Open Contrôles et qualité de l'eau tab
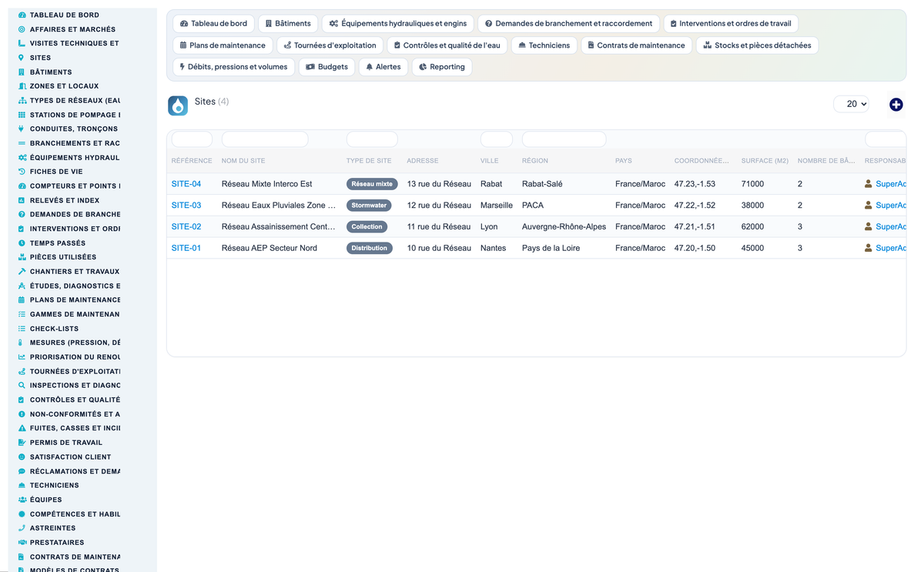 (x=447, y=45)
